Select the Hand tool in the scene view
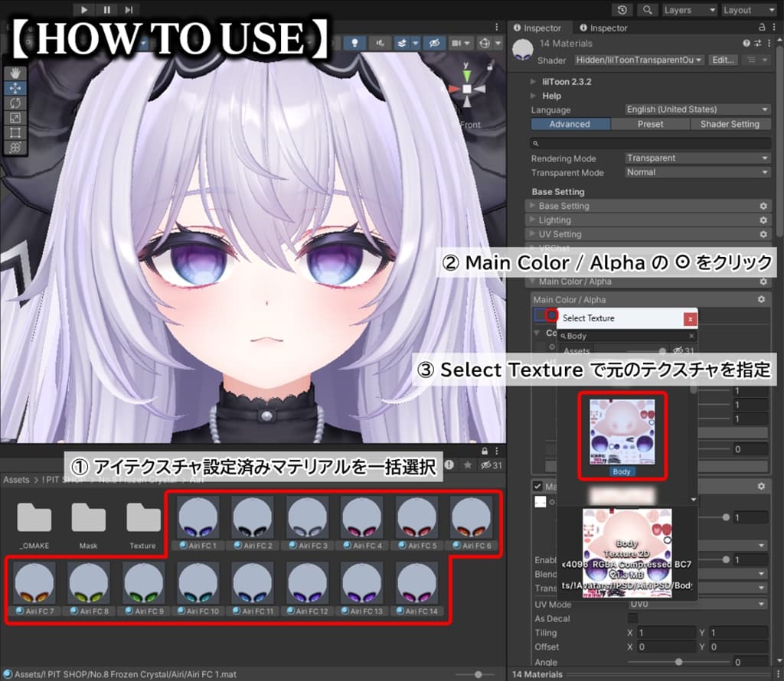784x681 pixels. point(15,73)
